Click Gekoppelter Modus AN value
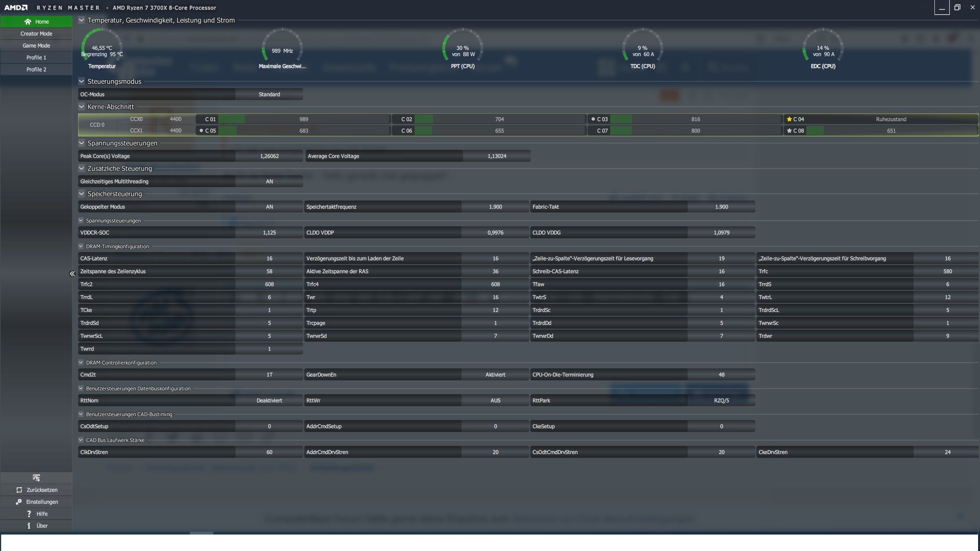The height and width of the screenshot is (551, 980). pyautogui.click(x=269, y=207)
